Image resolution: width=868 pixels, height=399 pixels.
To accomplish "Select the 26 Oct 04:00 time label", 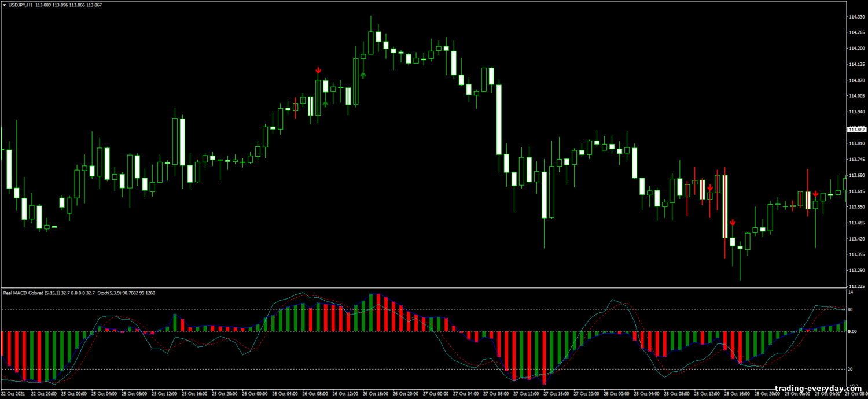I will tap(284, 394).
